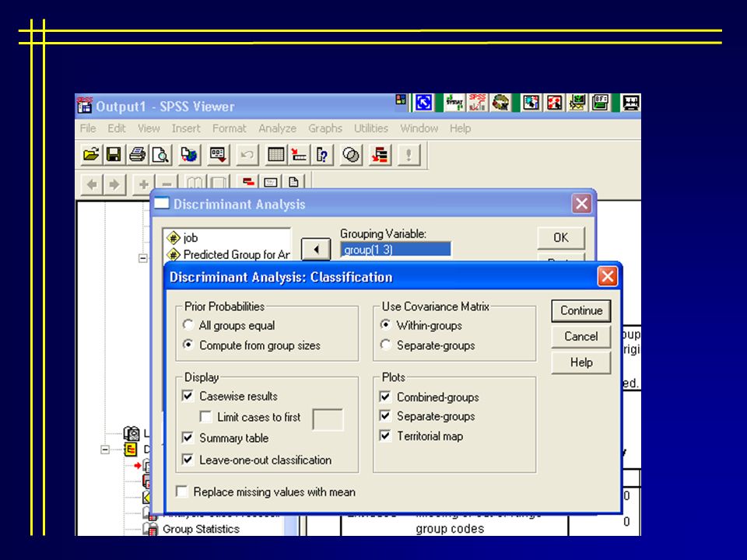
Task: Select Predicted Group for Ar variable
Action: pyautogui.click(x=227, y=254)
